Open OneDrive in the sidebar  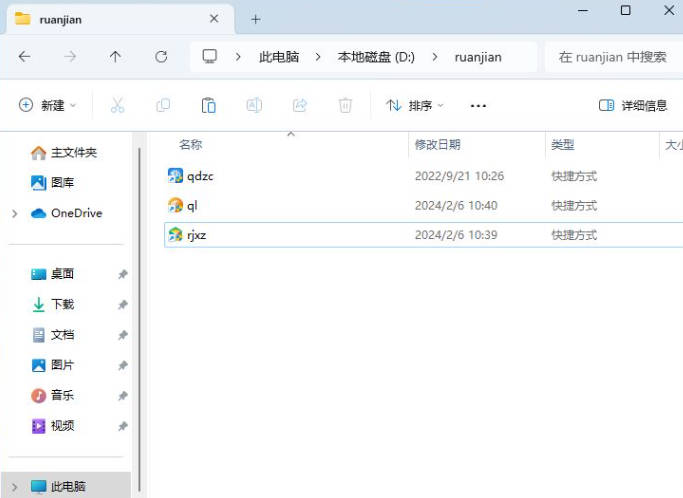click(67, 213)
